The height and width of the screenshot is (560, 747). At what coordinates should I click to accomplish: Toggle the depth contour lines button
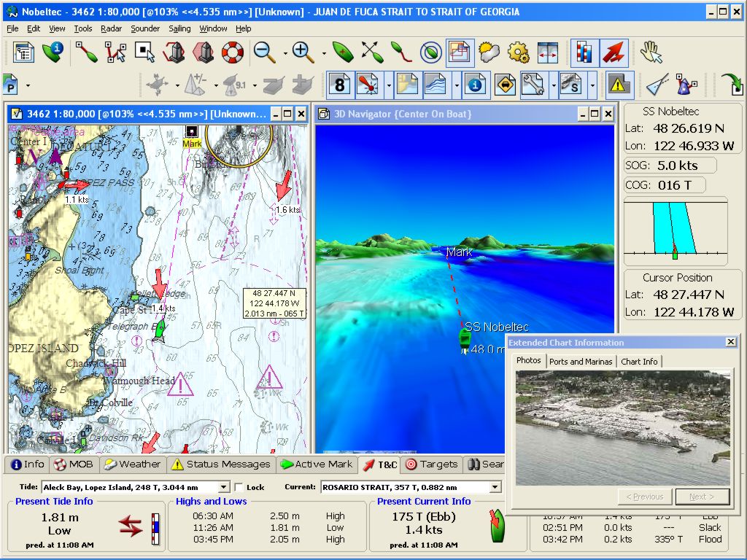click(x=436, y=85)
